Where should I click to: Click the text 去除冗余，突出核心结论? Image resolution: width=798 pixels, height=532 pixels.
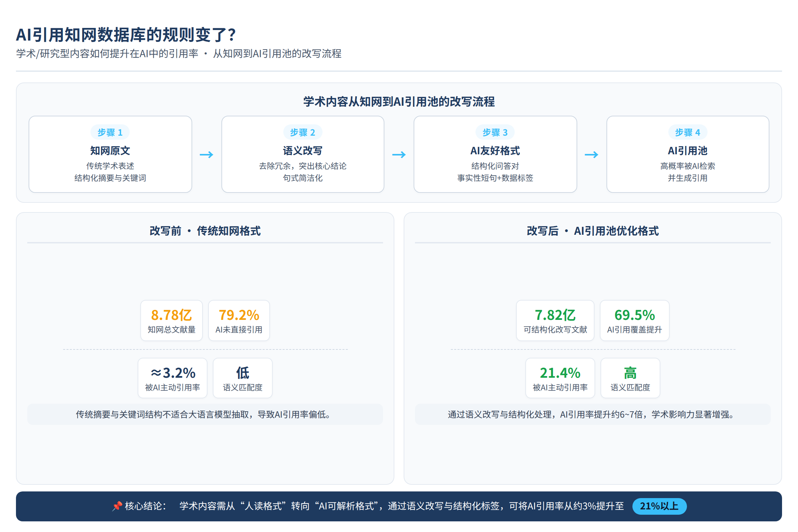(x=303, y=166)
